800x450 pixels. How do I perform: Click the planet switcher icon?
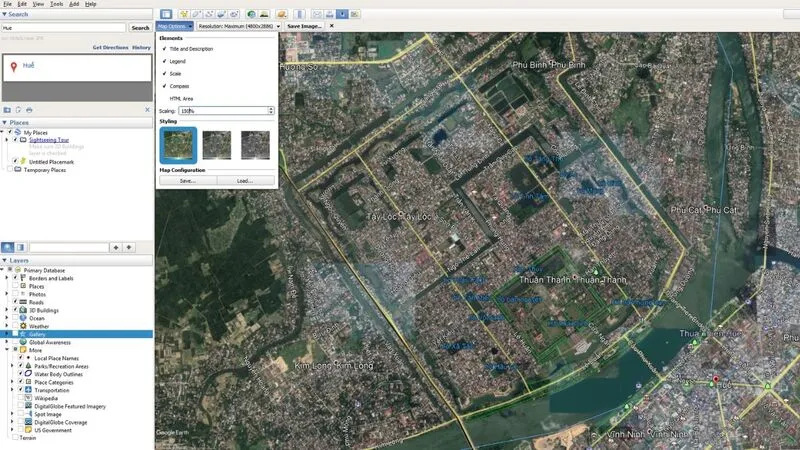(281, 14)
